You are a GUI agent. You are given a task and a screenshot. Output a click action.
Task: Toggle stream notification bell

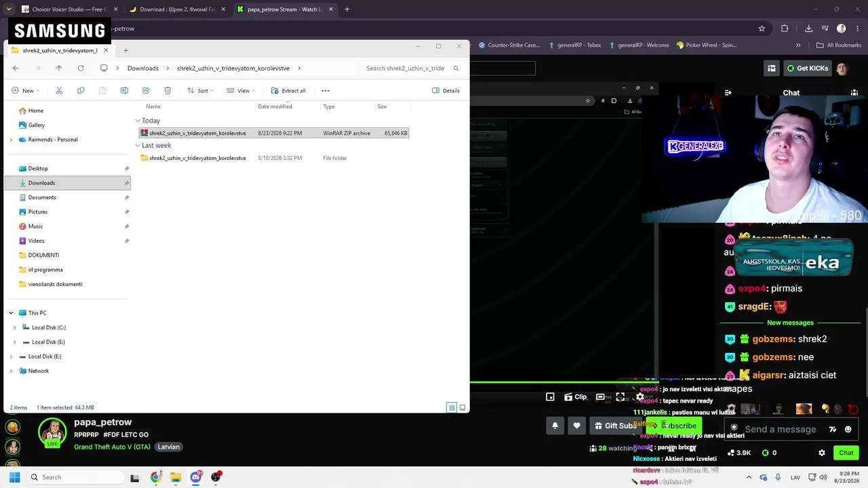pyautogui.click(x=555, y=426)
